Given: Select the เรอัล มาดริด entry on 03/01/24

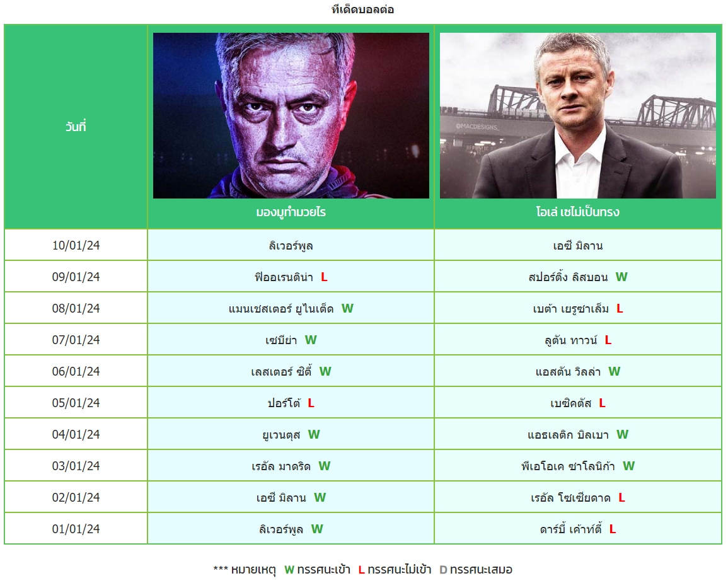Looking at the screenshot, I should coord(281,466).
